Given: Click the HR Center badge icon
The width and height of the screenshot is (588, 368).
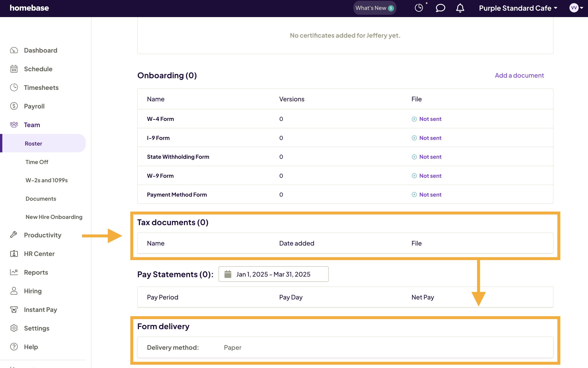Looking at the screenshot, I should pyautogui.click(x=14, y=254).
